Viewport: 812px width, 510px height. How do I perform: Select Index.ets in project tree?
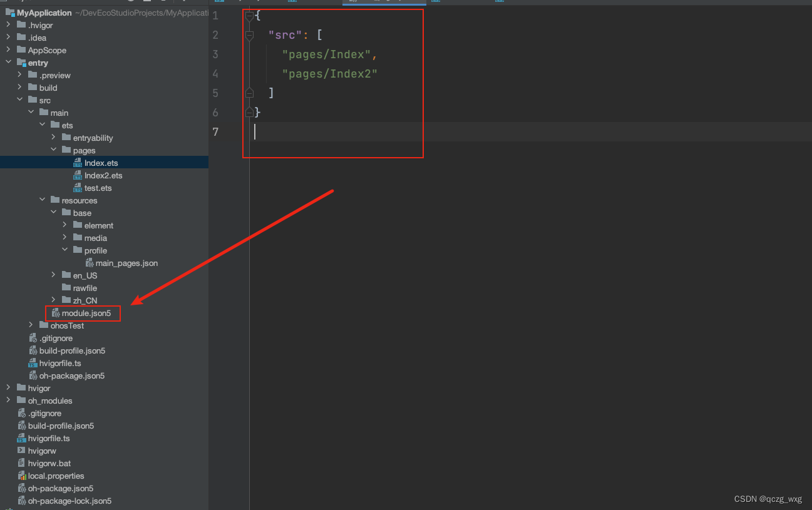point(101,163)
